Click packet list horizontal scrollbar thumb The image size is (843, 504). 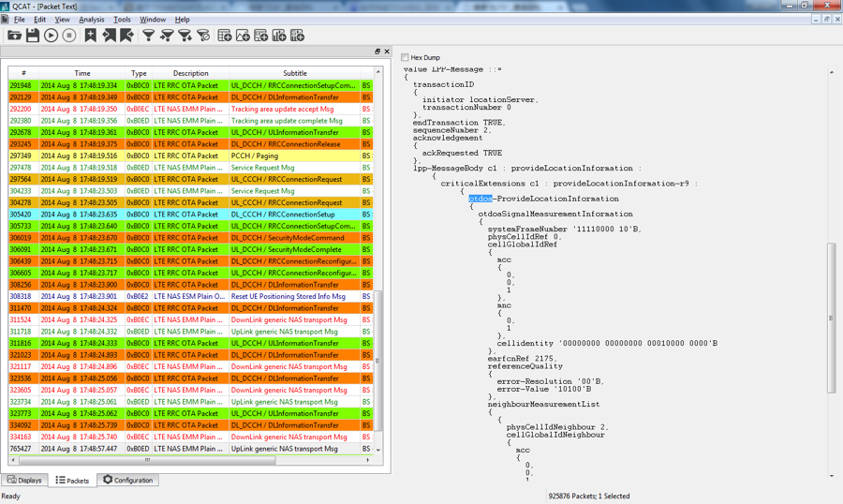click(x=147, y=460)
